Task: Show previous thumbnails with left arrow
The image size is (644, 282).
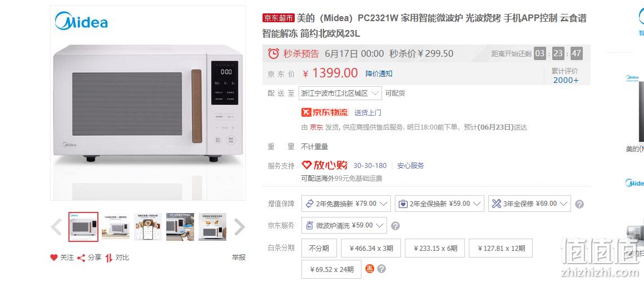Action: pos(56,226)
